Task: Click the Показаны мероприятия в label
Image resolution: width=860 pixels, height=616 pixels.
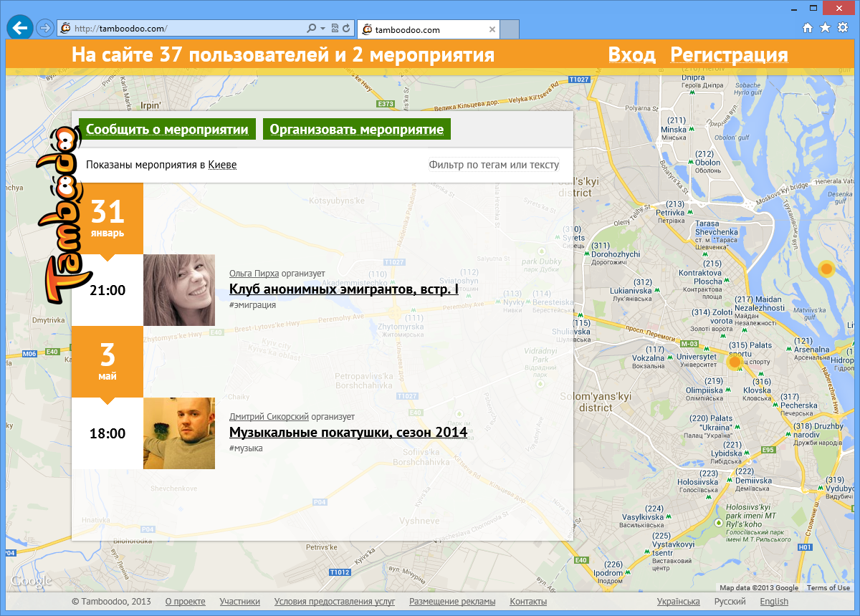Action: (145, 165)
